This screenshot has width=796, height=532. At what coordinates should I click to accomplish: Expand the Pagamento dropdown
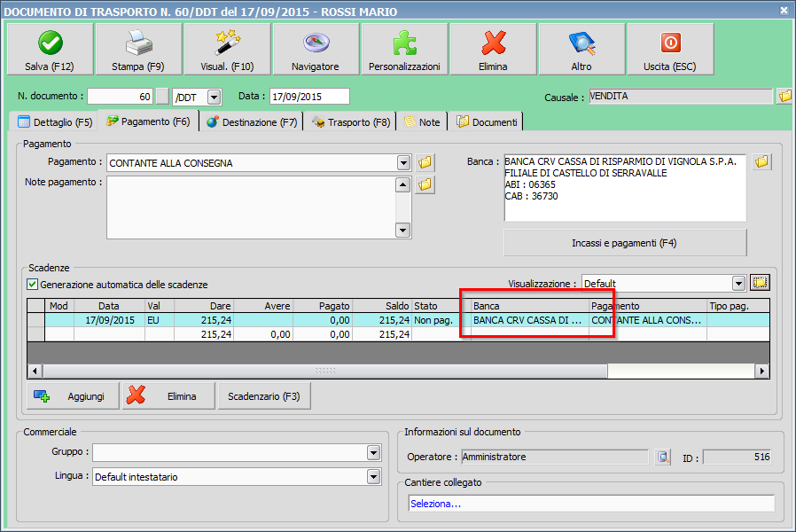pos(403,163)
